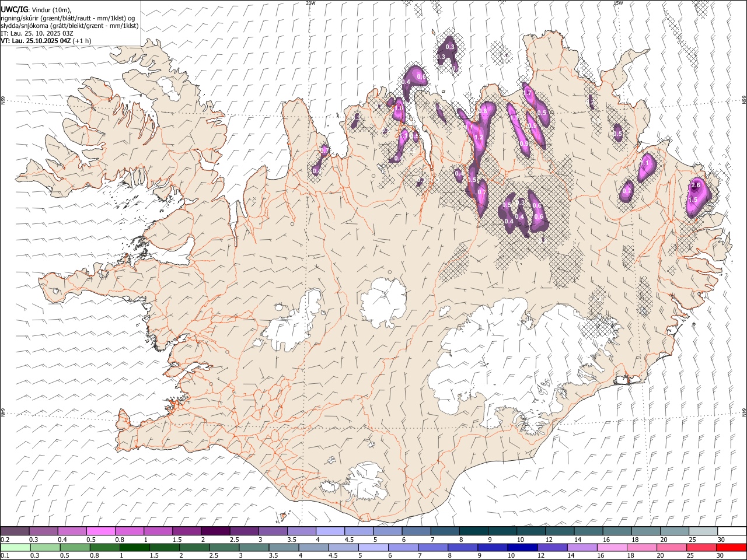Click the bright red 30 swatch in bottom legend row
747x560 pixels.
(731, 547)
